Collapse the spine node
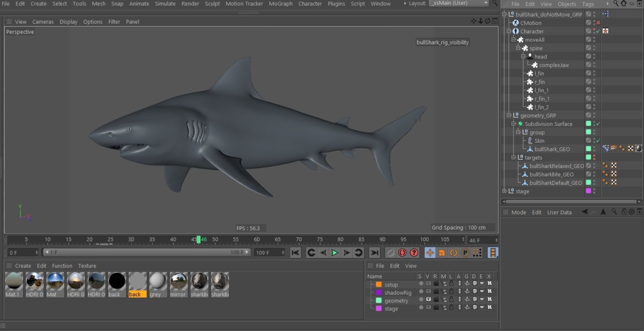644x331 pixels. click(519, 48)
